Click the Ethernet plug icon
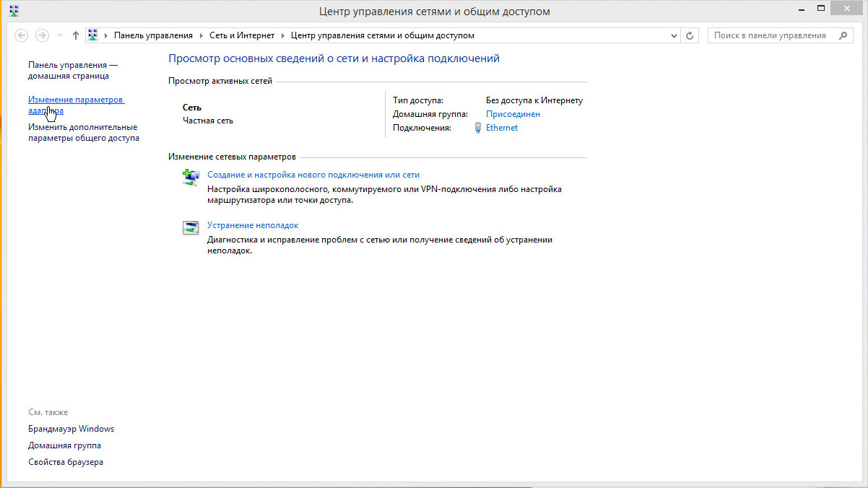 (477, 128)
